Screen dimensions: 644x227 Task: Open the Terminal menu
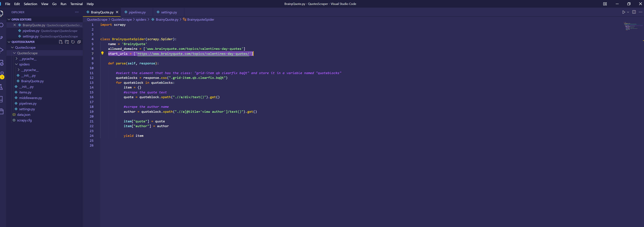click(76, 4)
